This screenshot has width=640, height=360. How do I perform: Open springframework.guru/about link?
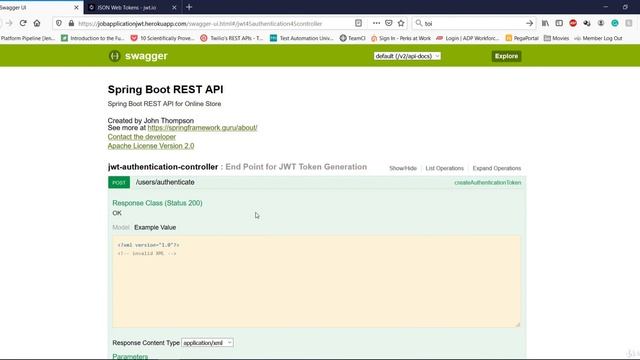point(202,128)
